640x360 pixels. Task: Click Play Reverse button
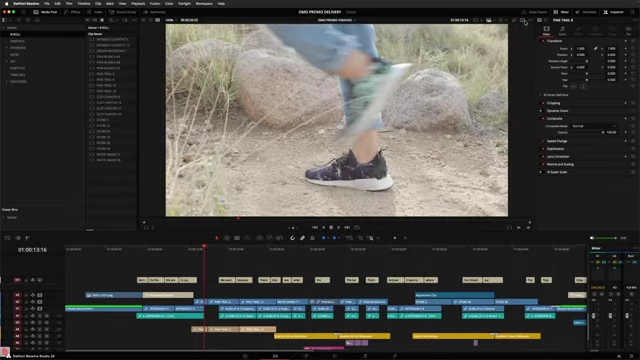(323, 227)
